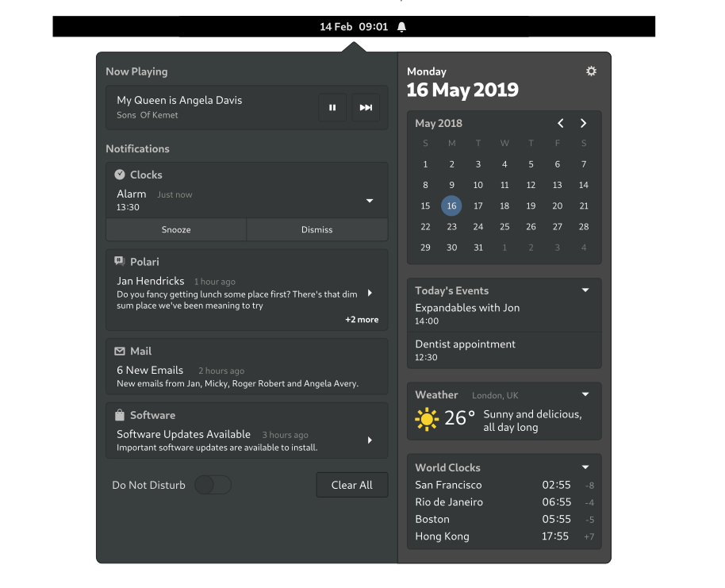The height and width of the screenshot is (588, 725).
Task: Click the notification bell in the top bar
Action: pos(401,26)
